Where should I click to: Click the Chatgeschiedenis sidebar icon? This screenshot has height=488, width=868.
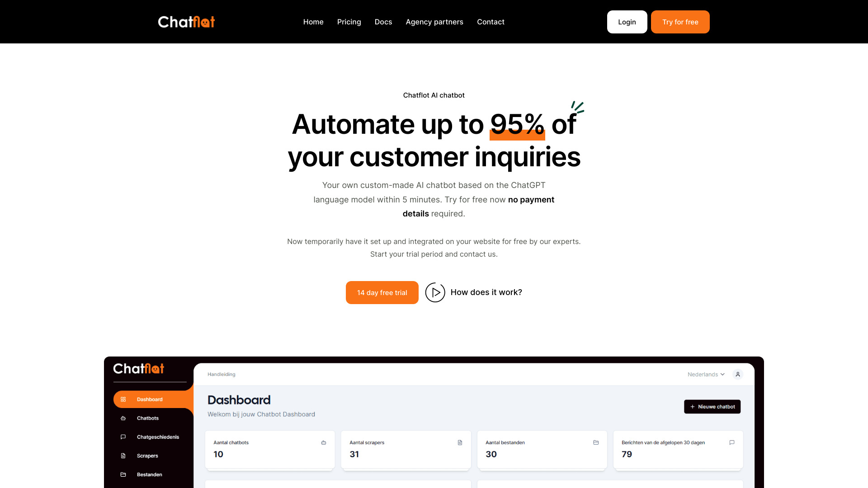pos(123,437)
